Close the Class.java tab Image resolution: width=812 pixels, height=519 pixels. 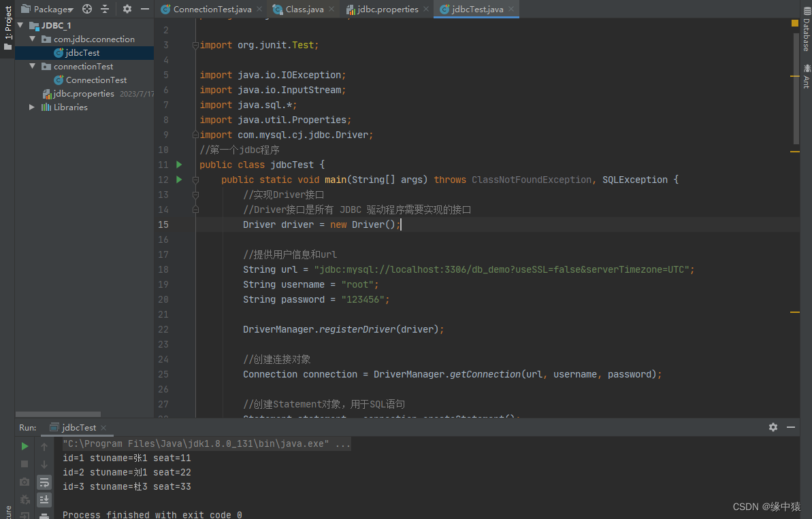331,10
